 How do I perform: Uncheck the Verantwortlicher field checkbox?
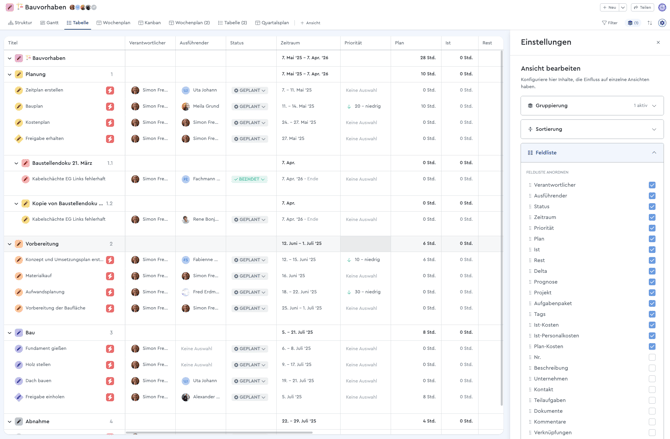coord(652,185)
